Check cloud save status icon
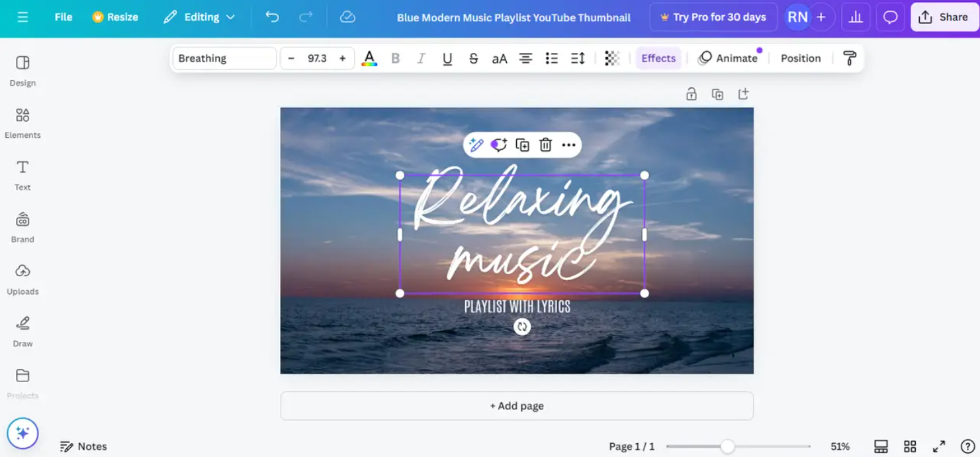 click(x=348, y=17)
